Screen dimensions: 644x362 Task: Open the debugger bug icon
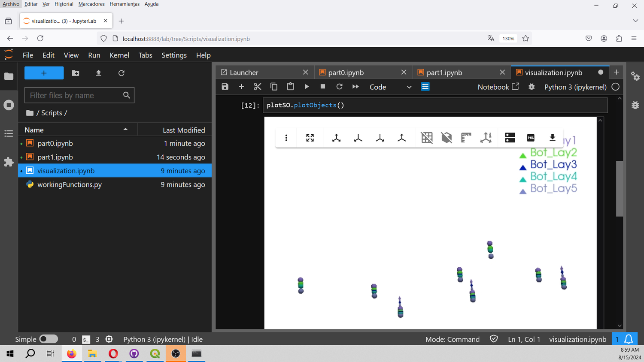tap(531, 86)
